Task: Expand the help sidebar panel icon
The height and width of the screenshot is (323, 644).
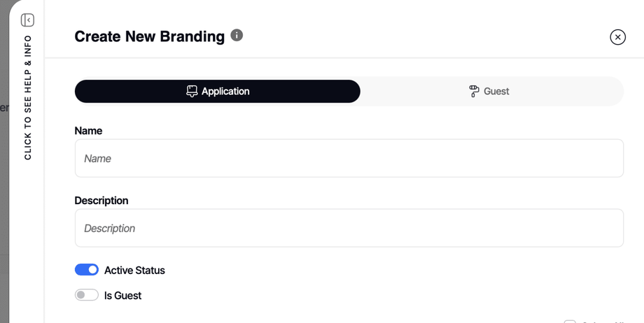Action: point(27,20)
